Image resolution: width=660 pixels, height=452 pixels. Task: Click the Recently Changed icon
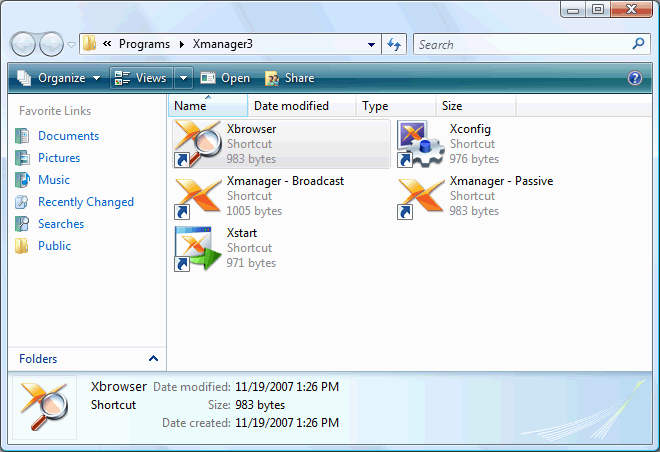22,202
